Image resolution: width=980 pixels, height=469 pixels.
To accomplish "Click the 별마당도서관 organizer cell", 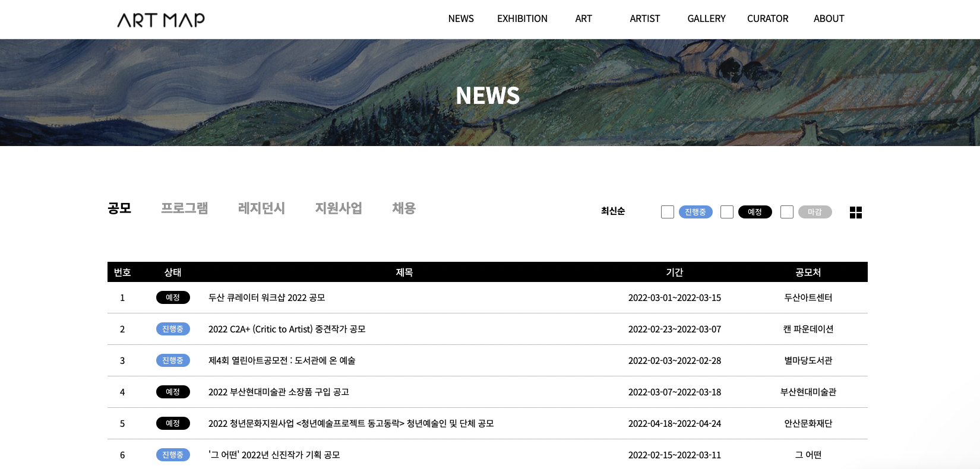I will coord(808,360).
